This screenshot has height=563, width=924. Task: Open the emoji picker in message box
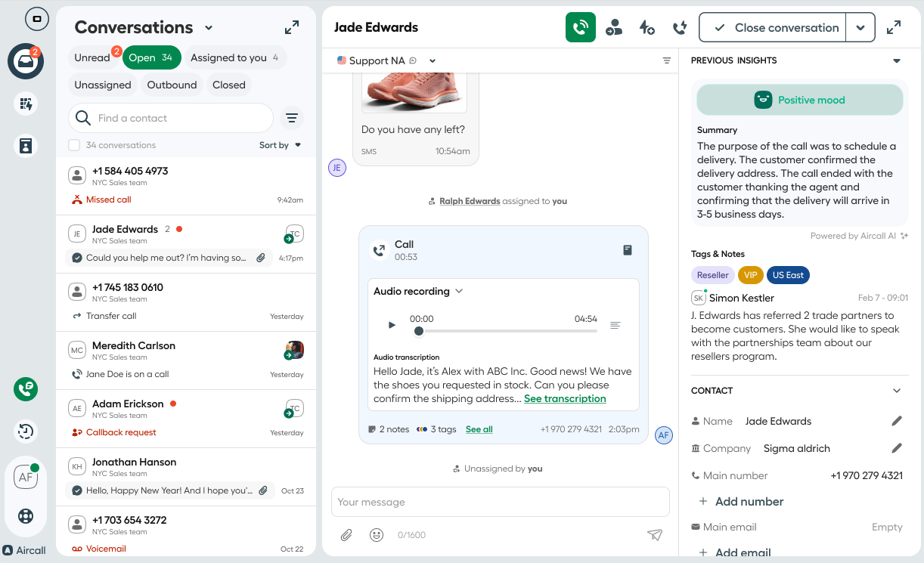click(x=376, y=535)
